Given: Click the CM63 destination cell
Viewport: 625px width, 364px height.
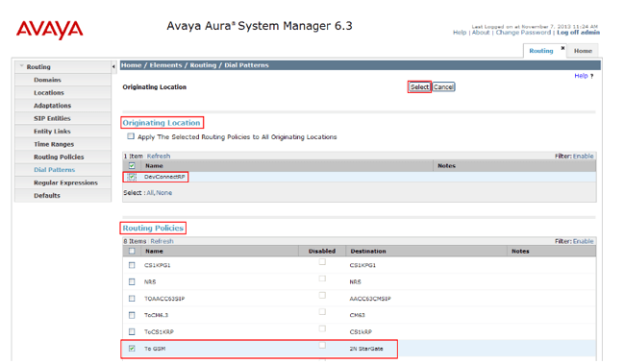Looking at the screenshot, I should [x=357, y=315].
